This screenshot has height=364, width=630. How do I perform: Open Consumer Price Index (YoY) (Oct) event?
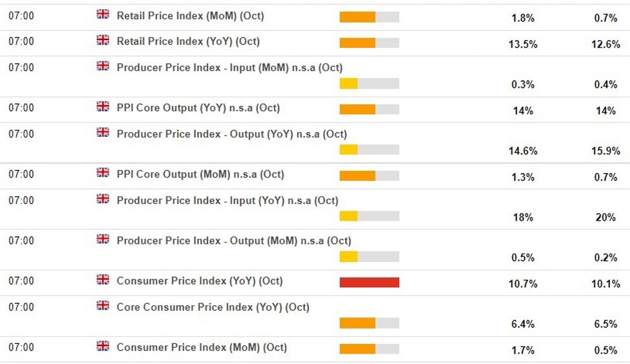coord(199,281)
